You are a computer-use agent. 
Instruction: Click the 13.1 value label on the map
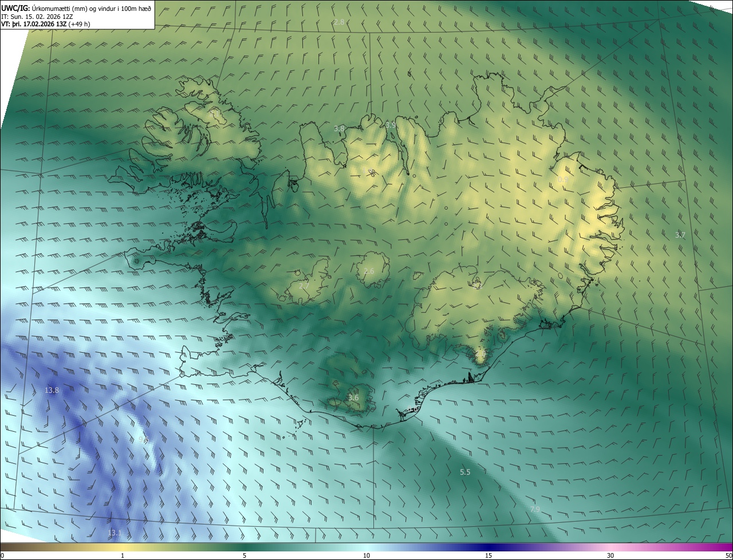115,533
